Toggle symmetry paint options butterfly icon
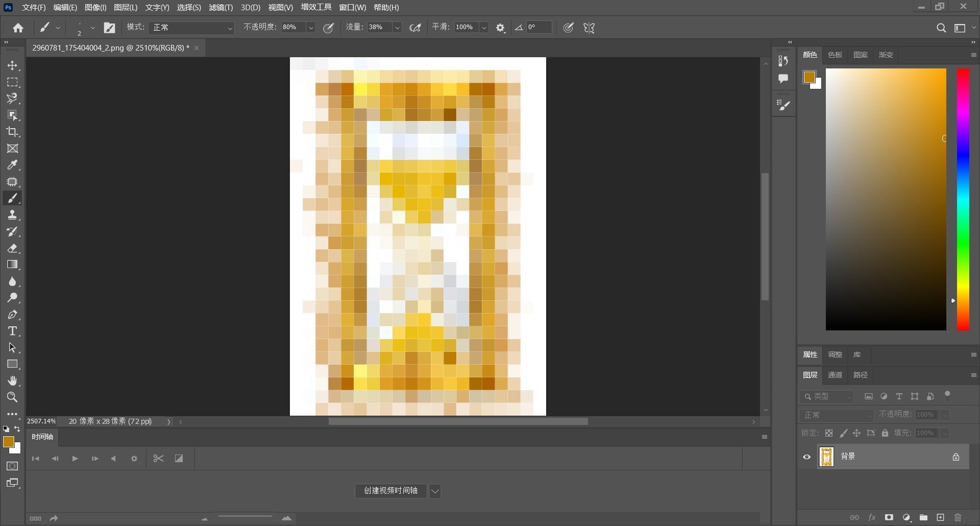 click(590, 28)
